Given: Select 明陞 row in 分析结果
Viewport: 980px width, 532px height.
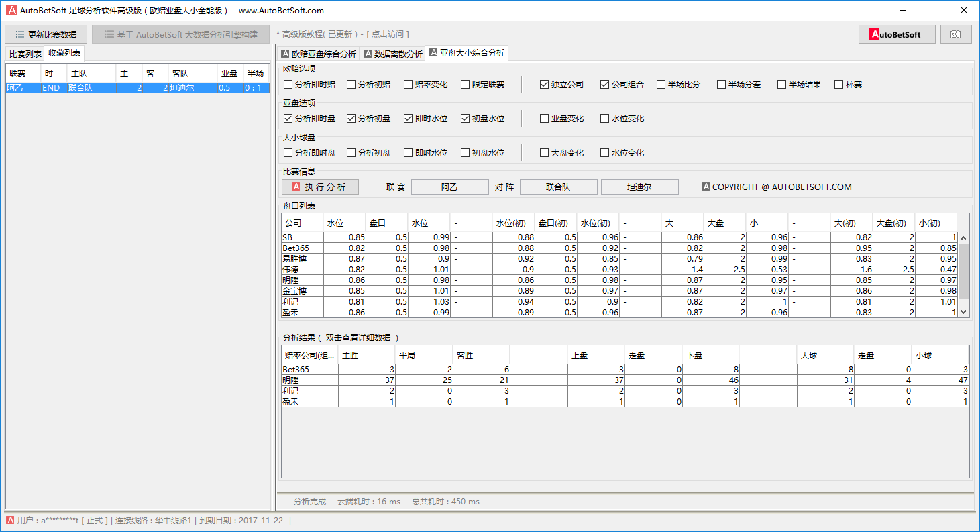Looking at the screenshot, I should [x=625, y=380].
